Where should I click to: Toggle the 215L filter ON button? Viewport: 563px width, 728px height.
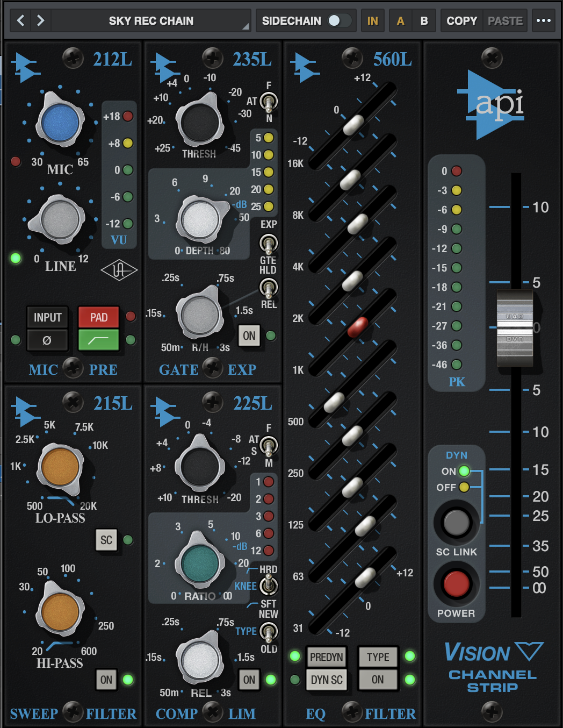pos(106,680)
